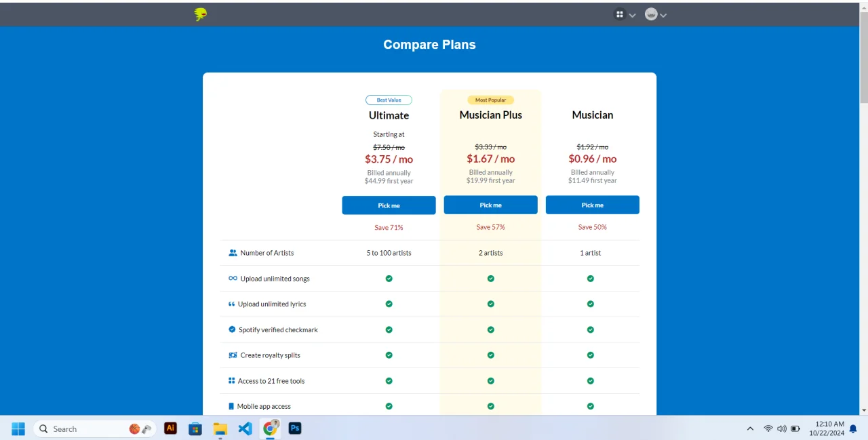Click the Musician checkmark for Spotify verified checkmark

point(591,329)
